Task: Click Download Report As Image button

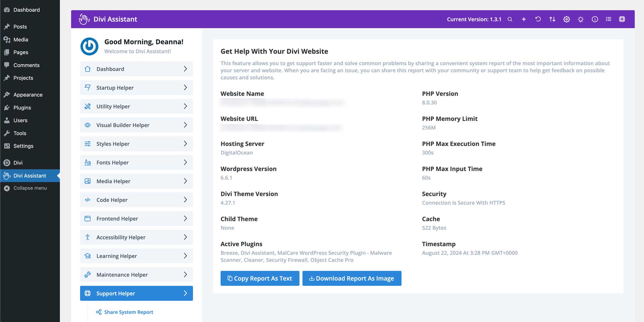Action: point(352,278)
